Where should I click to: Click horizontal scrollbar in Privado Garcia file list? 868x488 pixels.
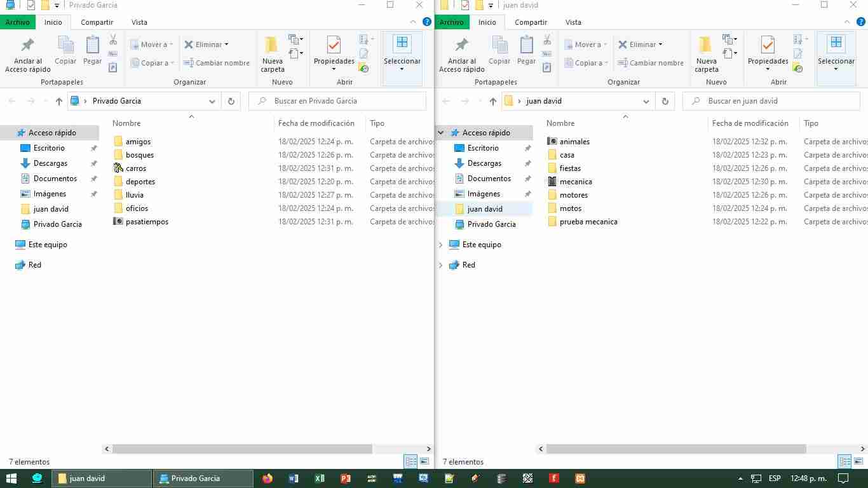(241, 449)
